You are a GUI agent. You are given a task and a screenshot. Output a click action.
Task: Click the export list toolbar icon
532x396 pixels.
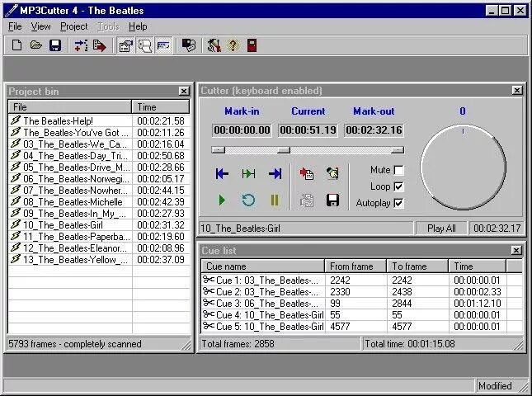click(100, 45)
